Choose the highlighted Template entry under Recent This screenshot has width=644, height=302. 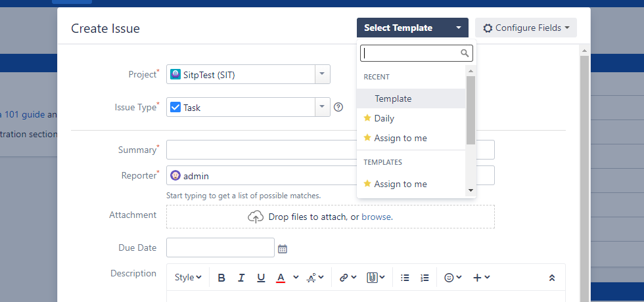393,98
